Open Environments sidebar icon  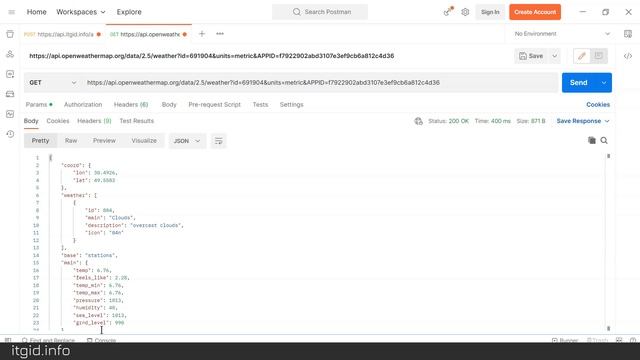(x=10, y=74)
